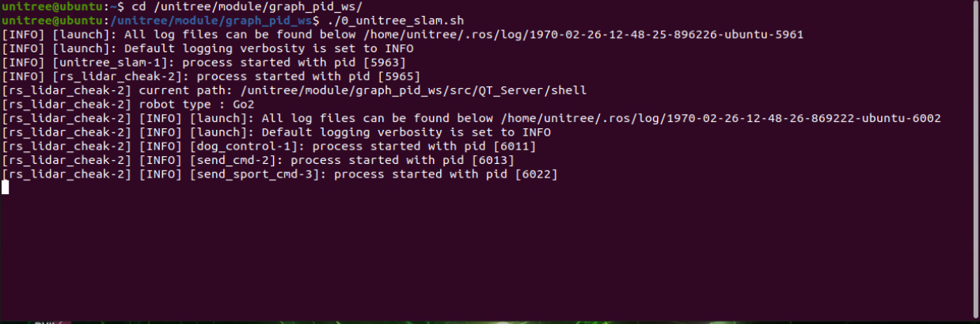Click the /unitree/module/graph_pid_ws prompt path

210,20
